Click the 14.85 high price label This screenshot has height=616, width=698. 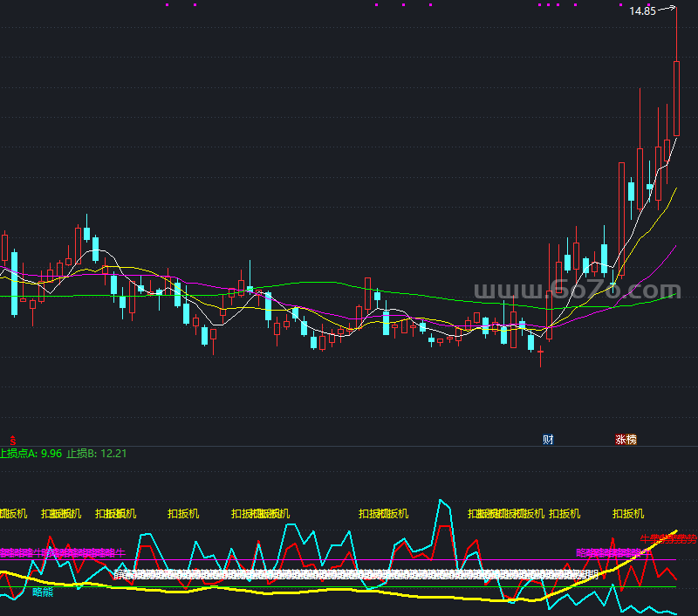642,11
